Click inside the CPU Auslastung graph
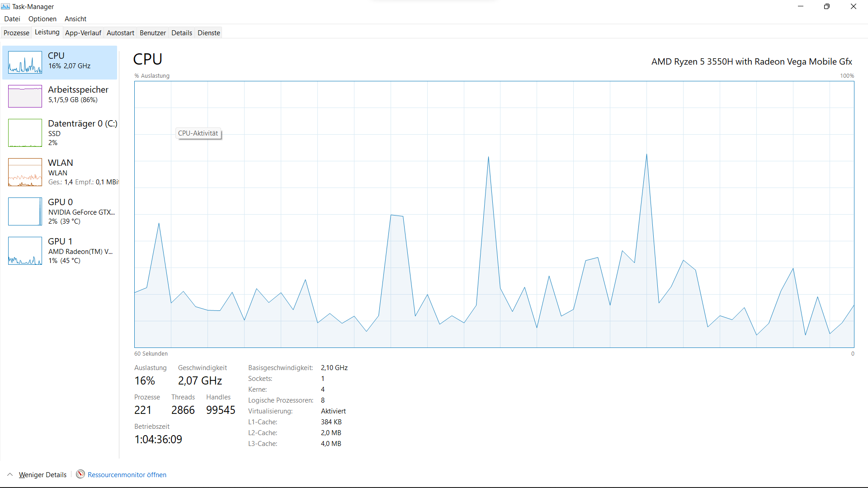This screenshot has height=488, width=868. click(494, 214)
